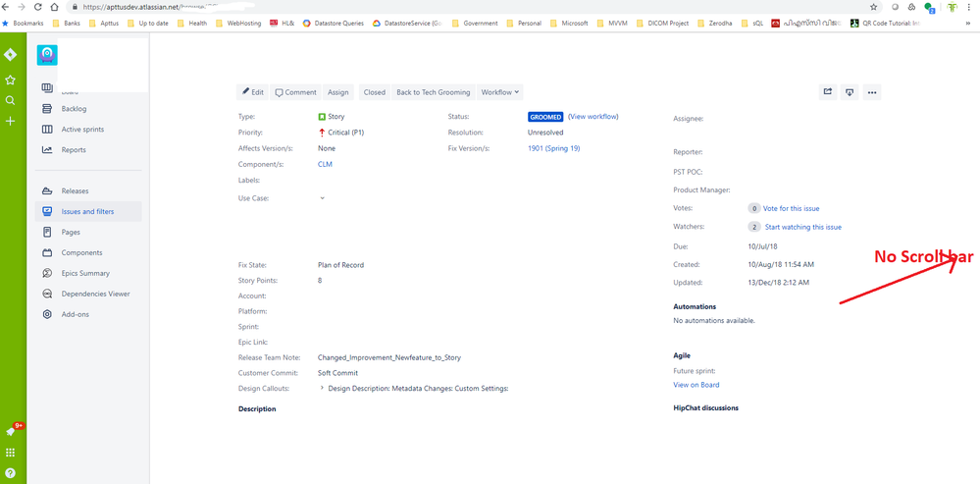The width and height of the screenshot is (980, 484).
Task: Open starred items in green sidebar
Action: click(10, 81)
